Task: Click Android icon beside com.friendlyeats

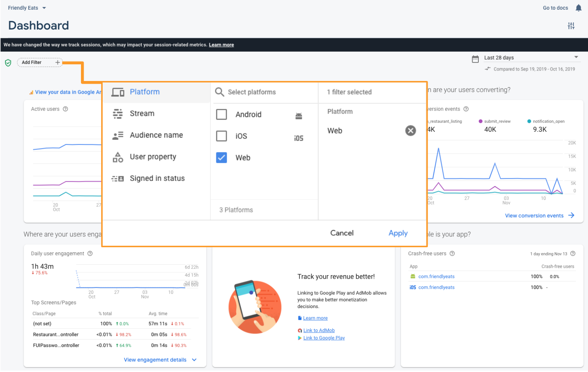Action: point(413,276)
